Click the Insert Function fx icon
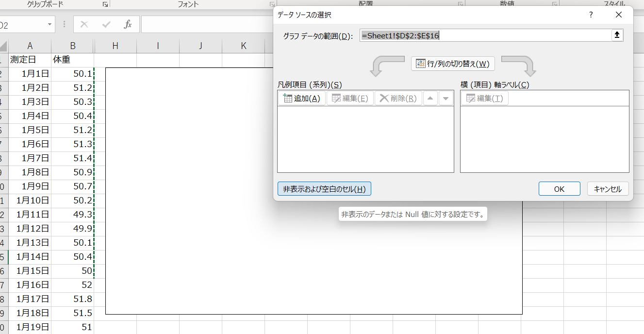 pos(128,24)
